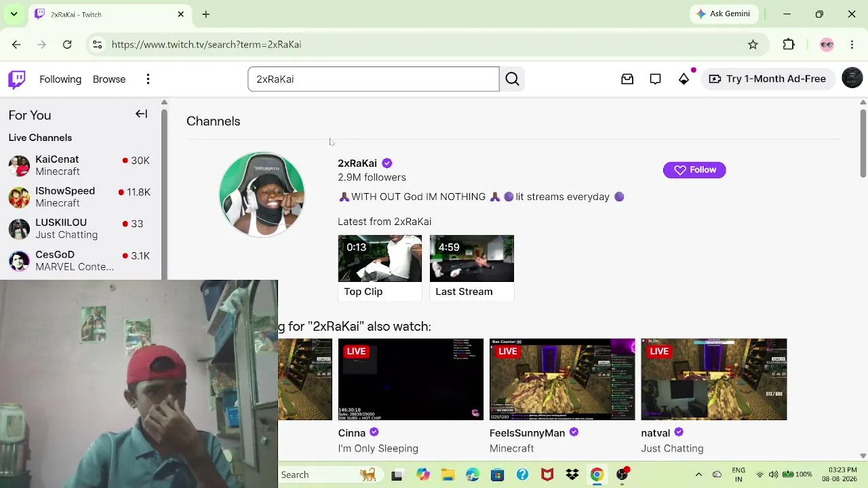The width and height of the screenshot is (868, 488).
Task: Play the 4:59 Last Stream thumbnail
Action: (x=472, y=258)
